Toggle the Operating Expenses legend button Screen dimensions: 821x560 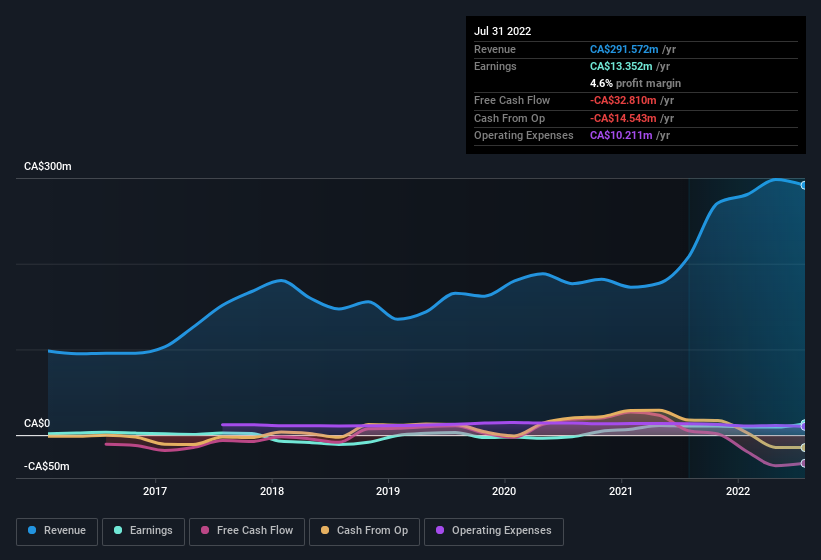[x=494, y=531]
